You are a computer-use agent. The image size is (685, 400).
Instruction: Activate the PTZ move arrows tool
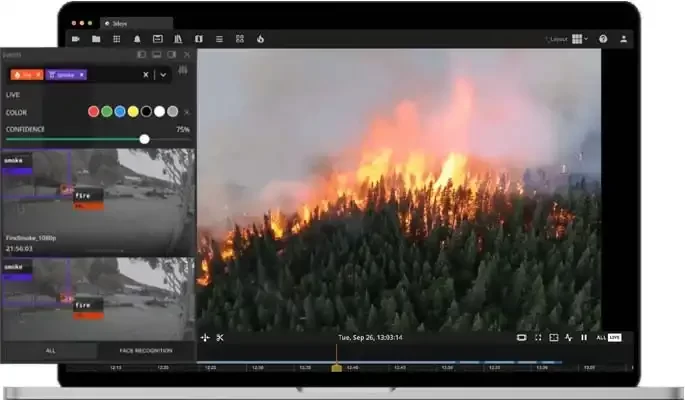point(205,338)
